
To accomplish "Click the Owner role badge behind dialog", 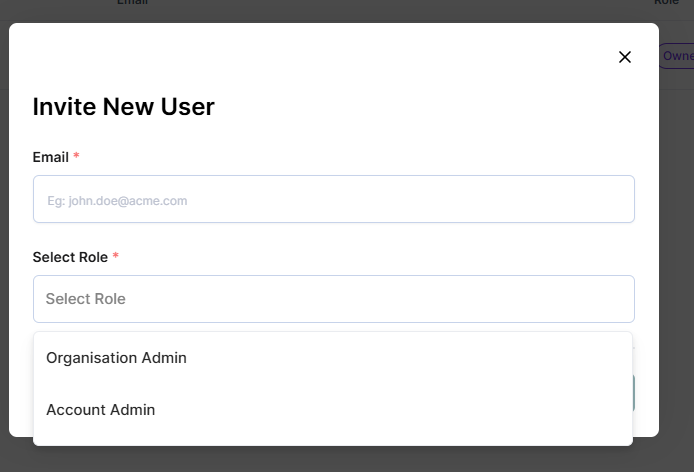I will tap(678, 57).
